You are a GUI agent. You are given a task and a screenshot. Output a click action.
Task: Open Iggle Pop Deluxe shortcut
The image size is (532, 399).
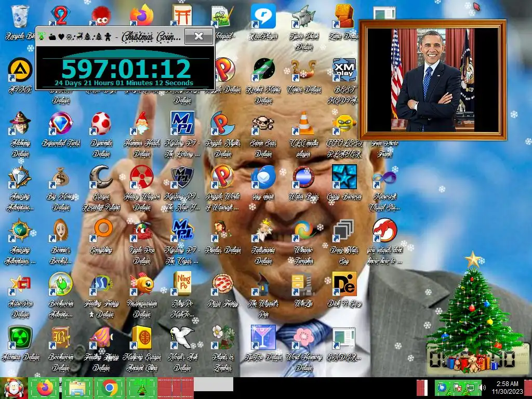point(142,230)
